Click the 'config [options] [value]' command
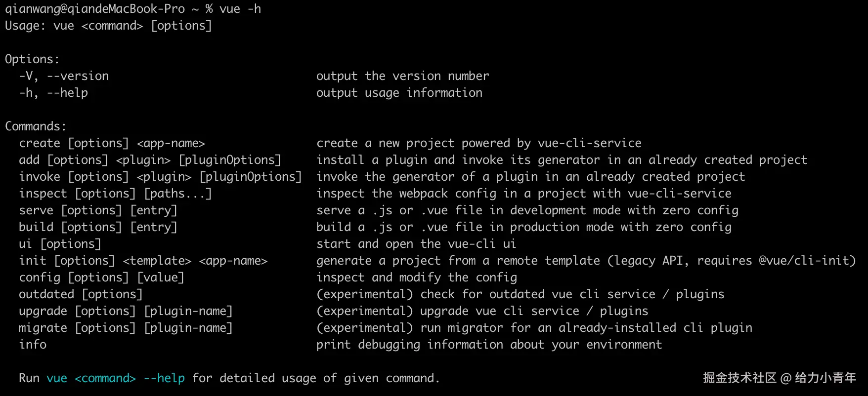 (x=101, y=277)
